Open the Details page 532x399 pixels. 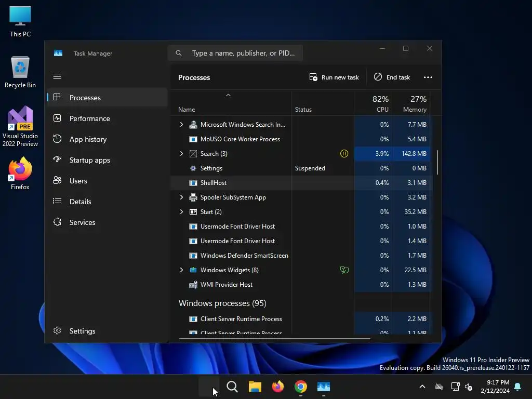click(x=107, y=202)
